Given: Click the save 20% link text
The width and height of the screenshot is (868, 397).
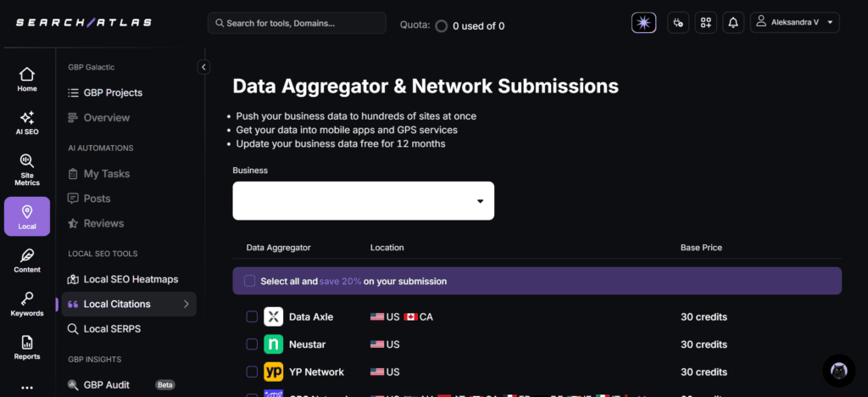Looking at the screenshot, I should pos(340,282).
